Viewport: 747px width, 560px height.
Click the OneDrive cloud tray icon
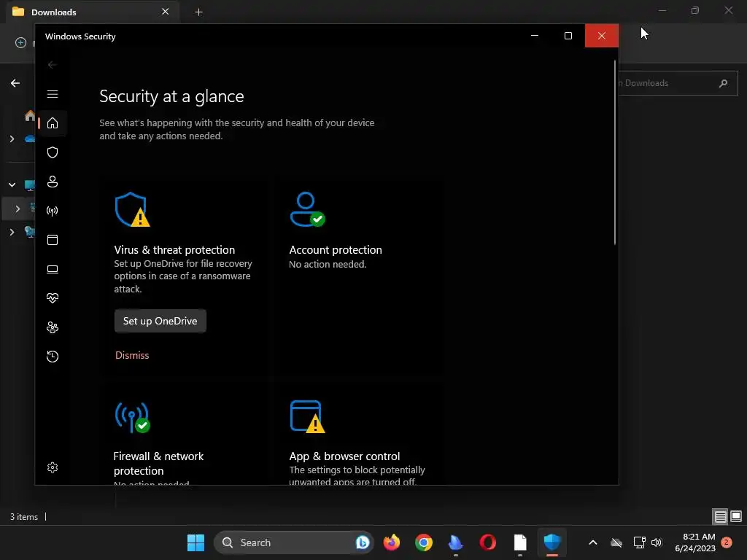point(616,542)
